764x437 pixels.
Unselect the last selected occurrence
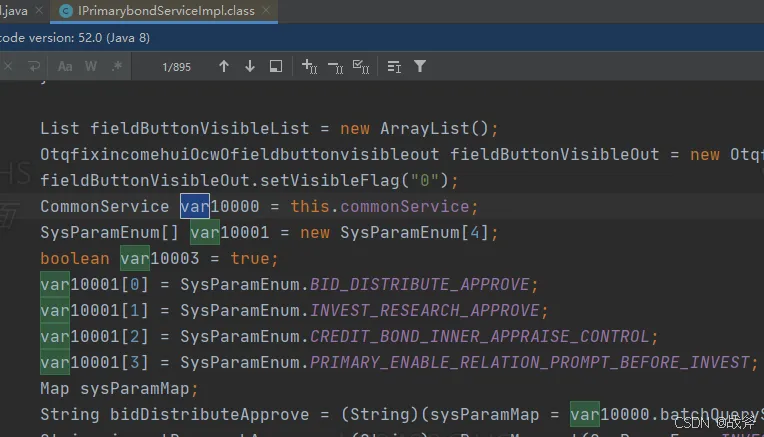tap(335, 67)
